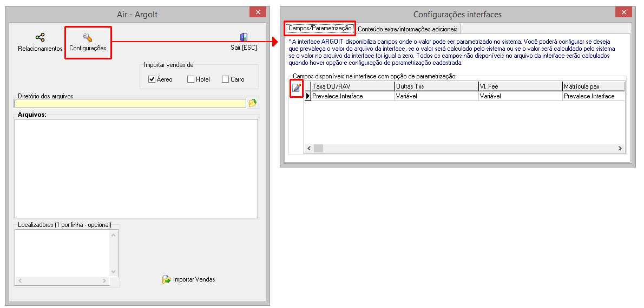
Task: Click into Diretório dos arquivos field
Action: click(x=130, y=103)
